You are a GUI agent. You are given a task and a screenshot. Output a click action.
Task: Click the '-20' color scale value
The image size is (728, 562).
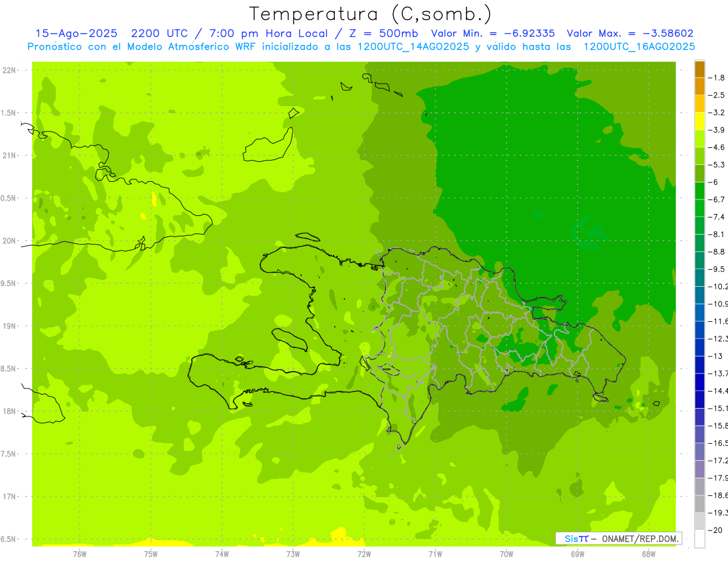(x=716, y=530)
